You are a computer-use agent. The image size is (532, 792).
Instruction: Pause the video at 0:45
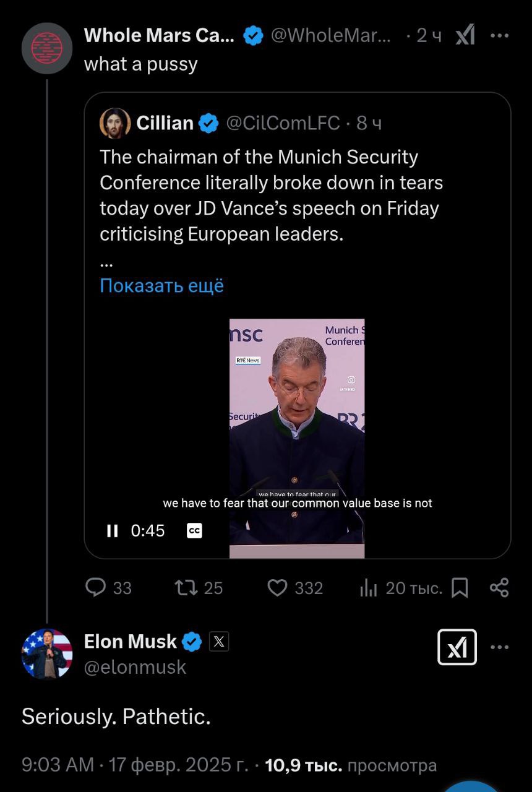[112, 531]
